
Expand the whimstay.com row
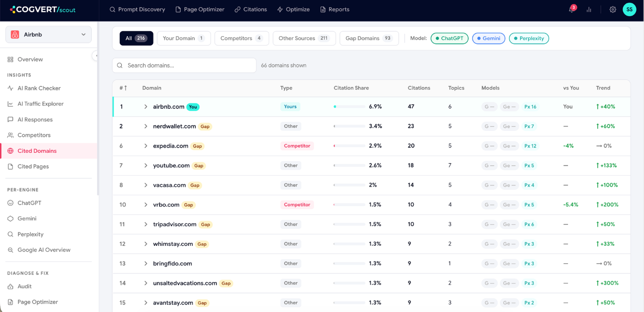146,244
